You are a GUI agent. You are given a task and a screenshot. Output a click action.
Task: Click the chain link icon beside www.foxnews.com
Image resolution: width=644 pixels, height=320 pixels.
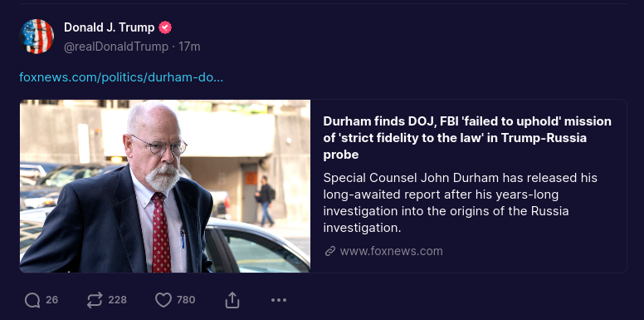coord(329,251)
